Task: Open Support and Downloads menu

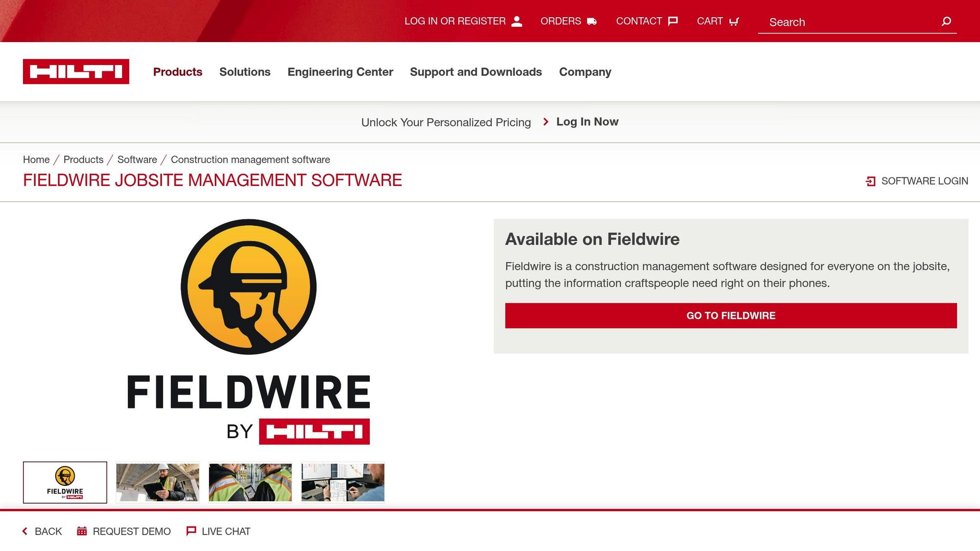Action: point(476,72)
